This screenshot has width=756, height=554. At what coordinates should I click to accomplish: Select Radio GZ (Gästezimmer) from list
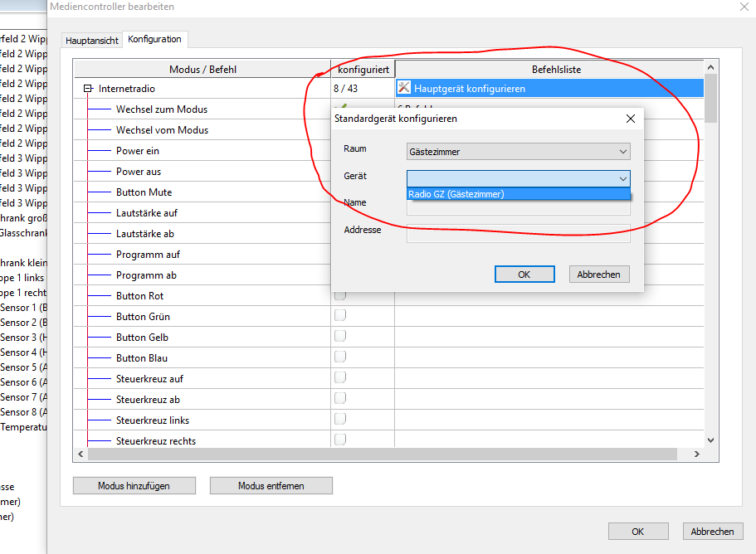[519, 194]
